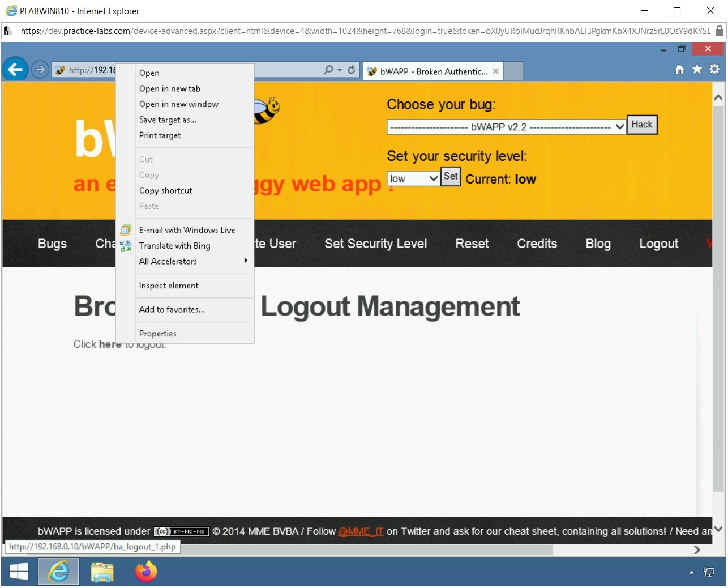Click the Windows Start button
Viewport: 728px width, 588px height.
click(x=18, y=572)
